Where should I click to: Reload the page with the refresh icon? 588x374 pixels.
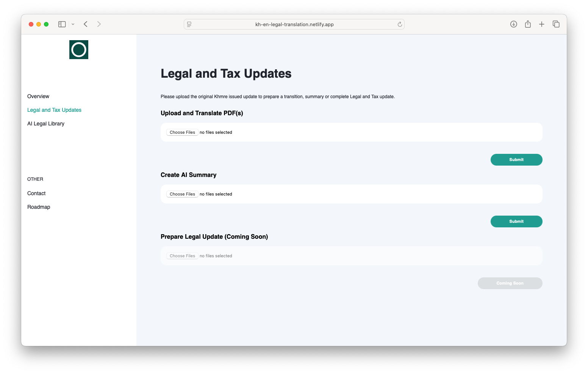coord(400,24)
